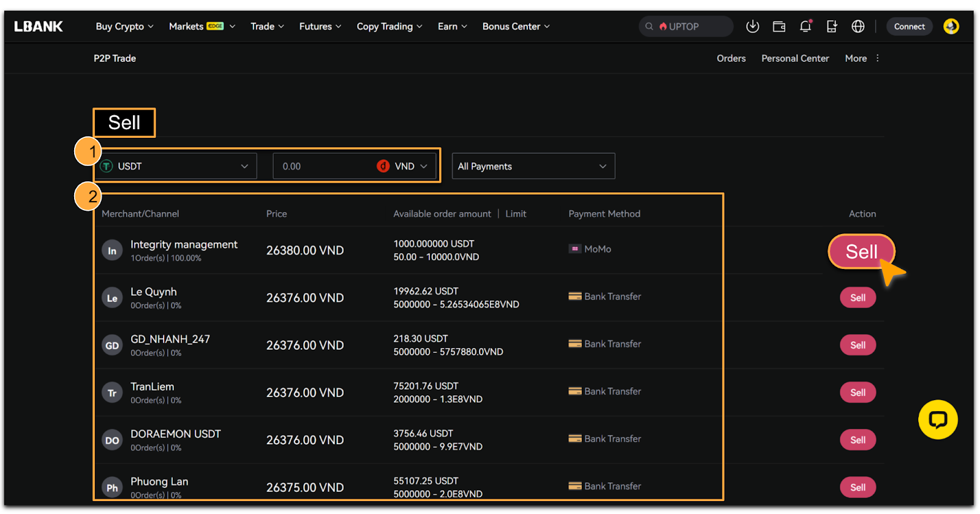Image resolution: width=980 pixels, height=514 pixels.
Task: Open the More options three-dot icon
Action: click(x=877, y=58)
